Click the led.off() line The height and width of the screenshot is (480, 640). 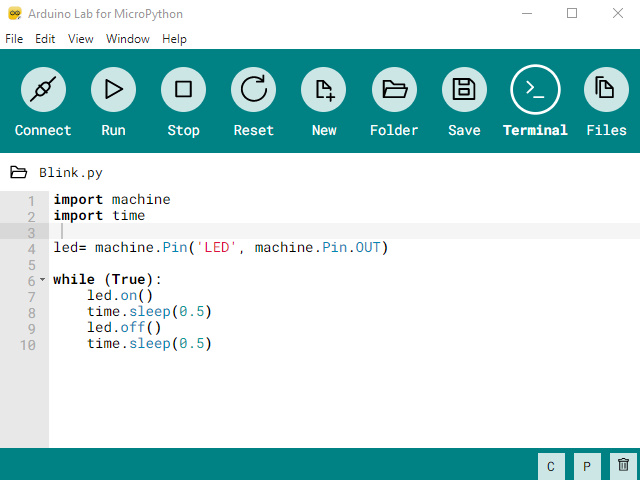124,327
